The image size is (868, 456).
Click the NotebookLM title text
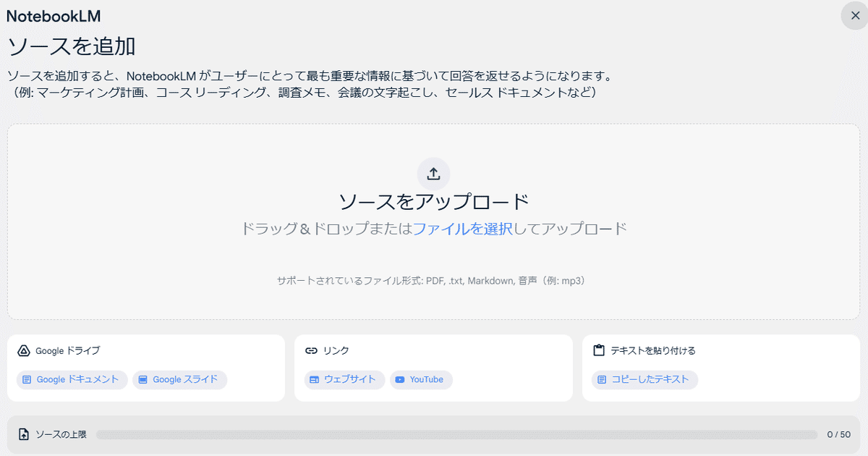click(x=54, y=15)
